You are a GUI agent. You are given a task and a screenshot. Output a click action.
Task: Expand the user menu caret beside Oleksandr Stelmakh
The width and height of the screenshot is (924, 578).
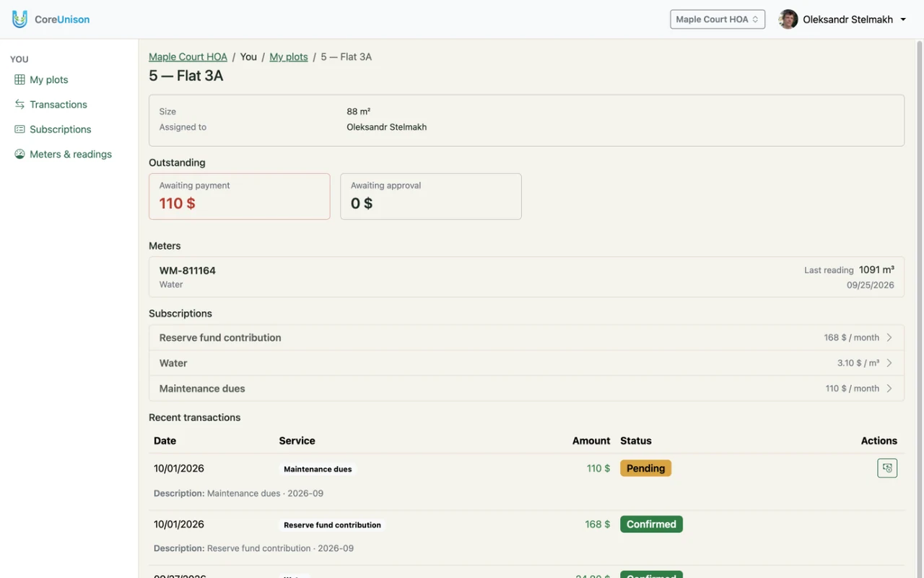click(903, 20)
